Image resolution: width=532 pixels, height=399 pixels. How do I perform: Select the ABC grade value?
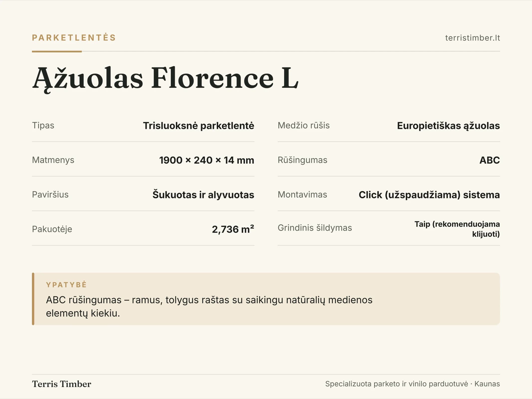pos(490,160)
